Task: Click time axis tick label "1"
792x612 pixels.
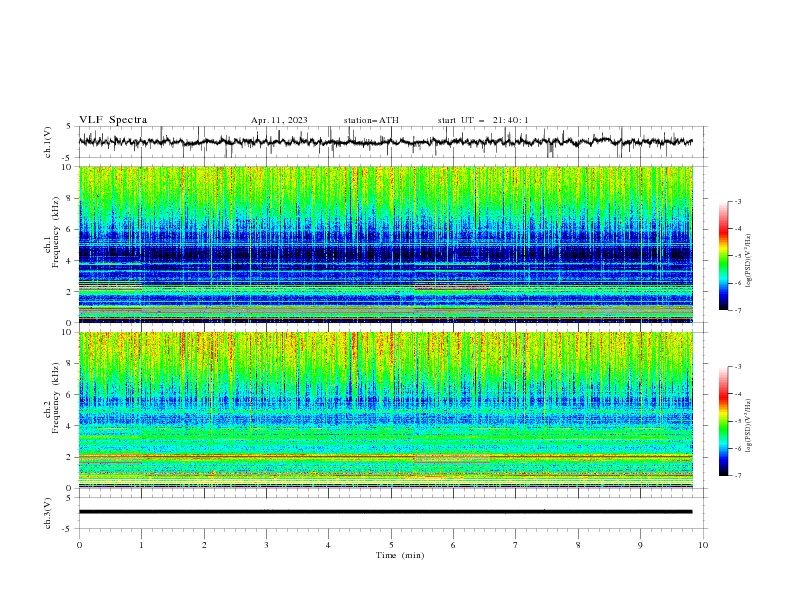Action: coord(141,545)
